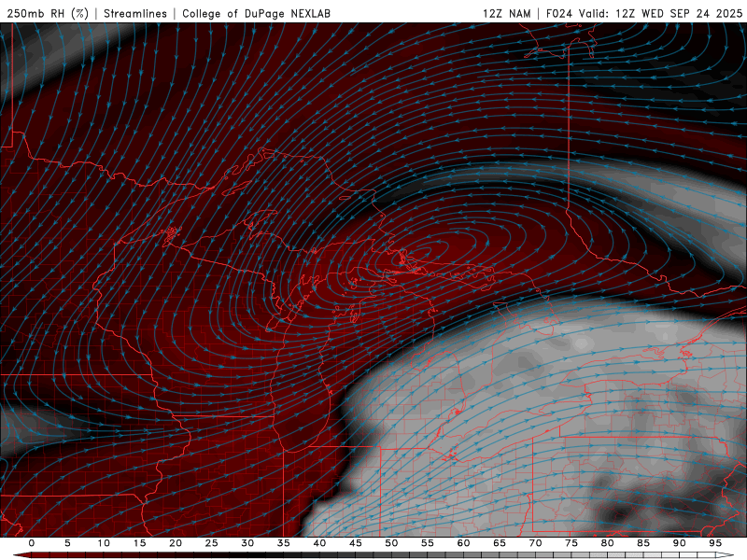
Task: Click 'College of DuPage NEXLAB' text
Action: (256, 13)
